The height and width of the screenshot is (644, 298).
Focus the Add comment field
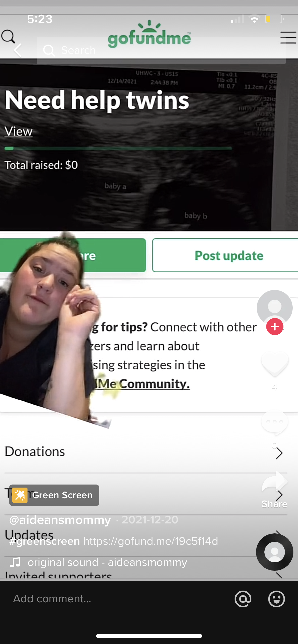click(117, 599)
